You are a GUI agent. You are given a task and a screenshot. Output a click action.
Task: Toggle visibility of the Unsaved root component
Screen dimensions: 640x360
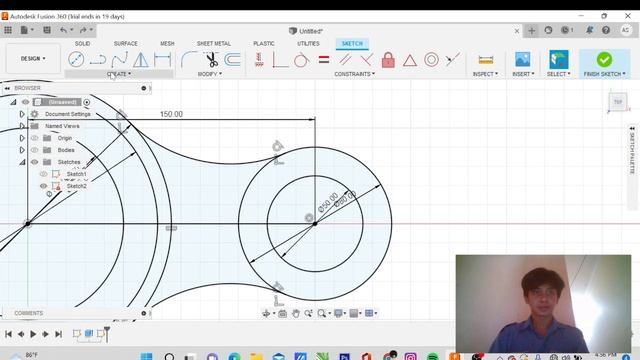(x=25, y=102)
